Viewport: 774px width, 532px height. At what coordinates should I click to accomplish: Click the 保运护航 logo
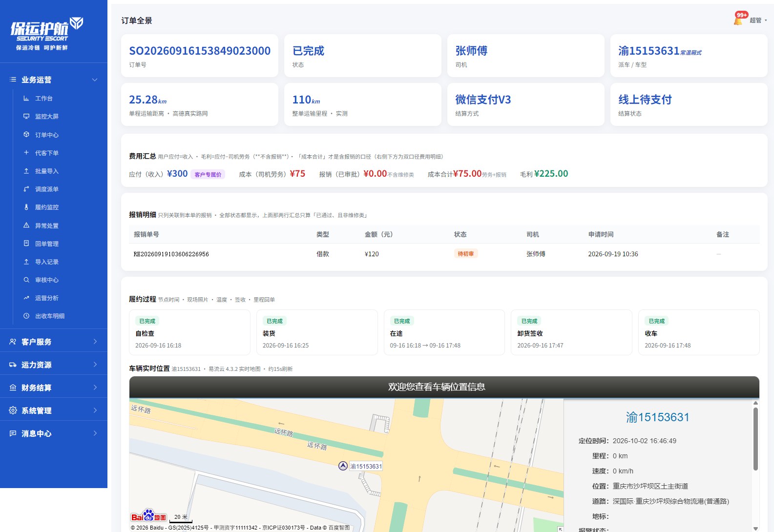click(x=46, y=34)
